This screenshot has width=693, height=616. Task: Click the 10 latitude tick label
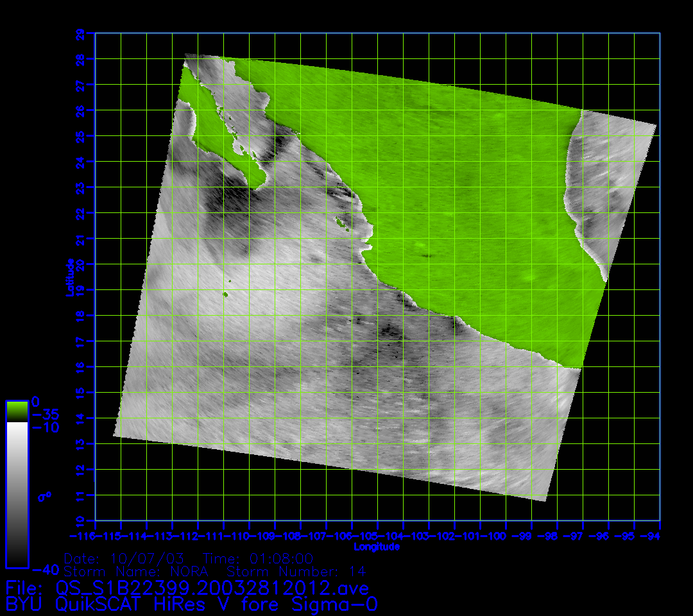80,520
